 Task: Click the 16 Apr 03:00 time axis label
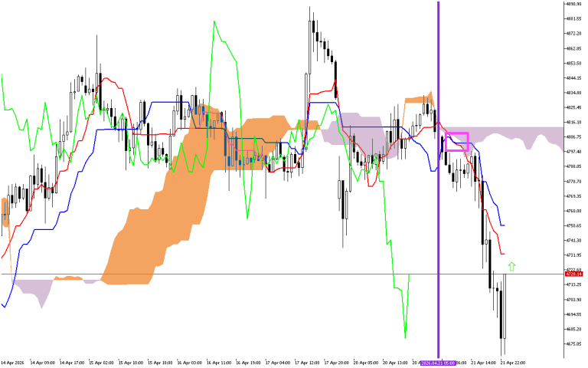point(190,363)
